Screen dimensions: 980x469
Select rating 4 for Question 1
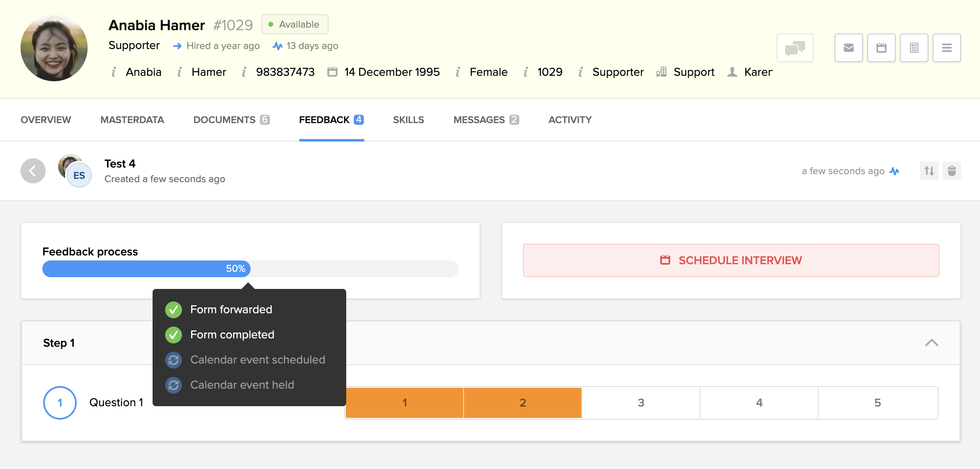tap(759, 403)
